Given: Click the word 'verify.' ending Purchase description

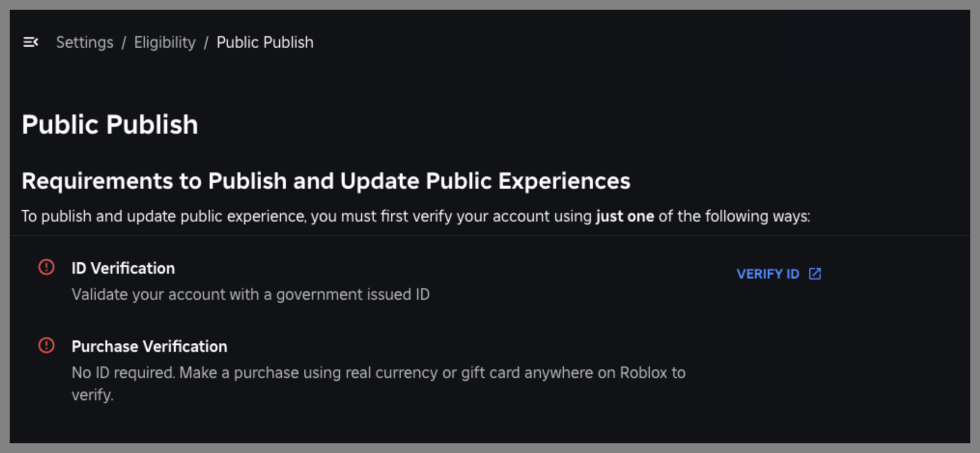Looking at the screenshot, I should click(x=92, y=395).
